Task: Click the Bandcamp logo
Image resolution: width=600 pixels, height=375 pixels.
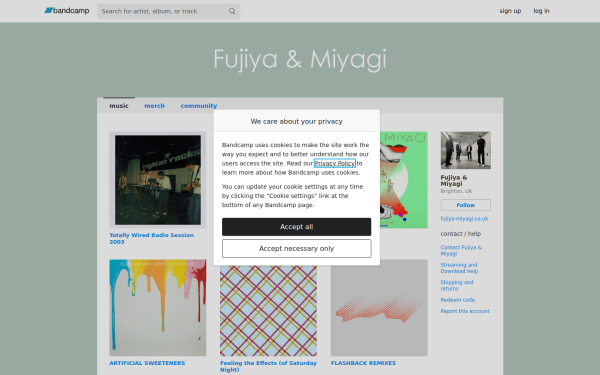Action: [x=67, y=11]
